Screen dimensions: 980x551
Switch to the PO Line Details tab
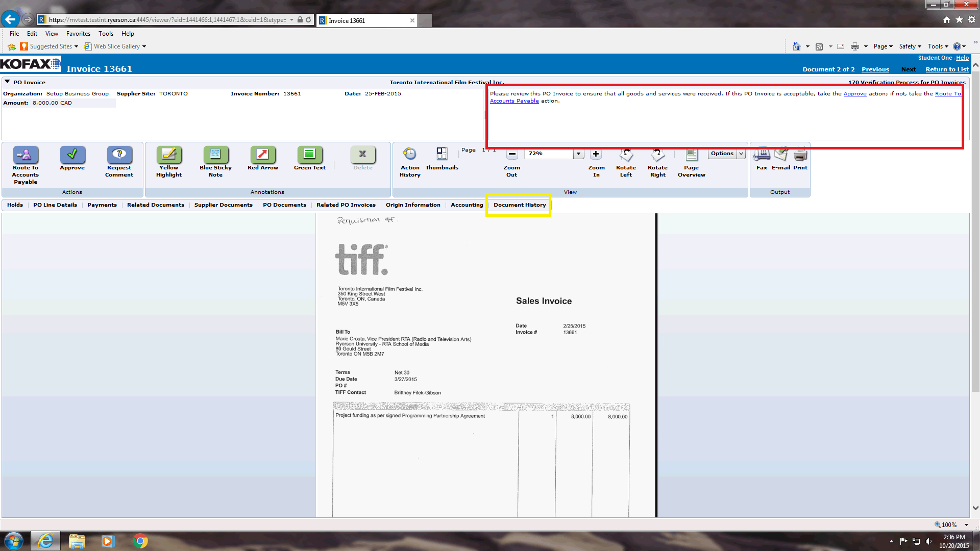pos(55,205)
